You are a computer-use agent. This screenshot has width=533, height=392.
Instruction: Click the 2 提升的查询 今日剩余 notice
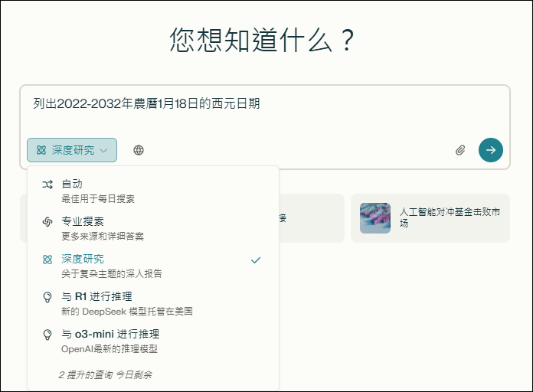point(105,375)
